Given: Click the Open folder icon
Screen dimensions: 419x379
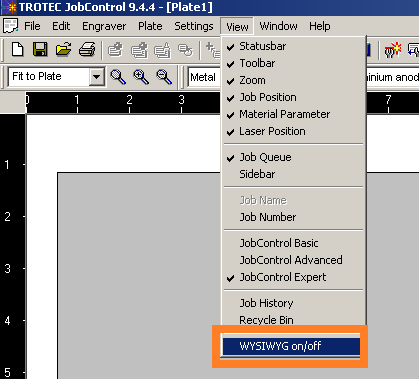Looking at the screenshot, I should (63, 50).
